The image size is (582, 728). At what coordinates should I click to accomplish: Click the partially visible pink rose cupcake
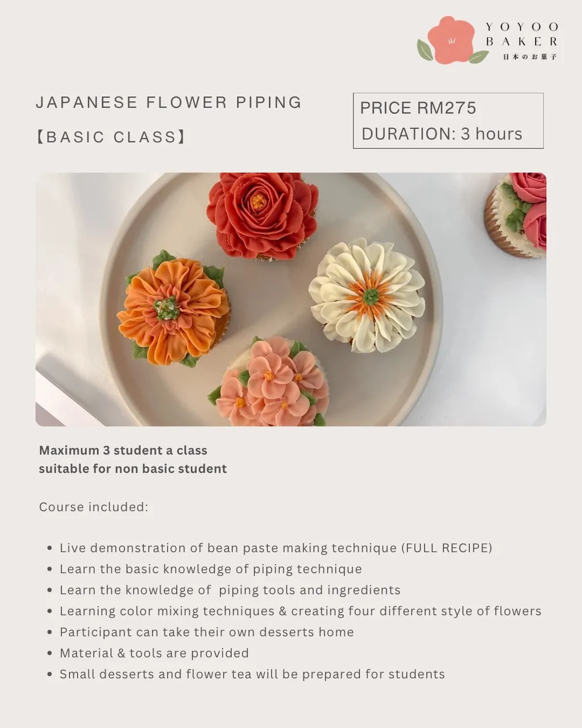516,215
